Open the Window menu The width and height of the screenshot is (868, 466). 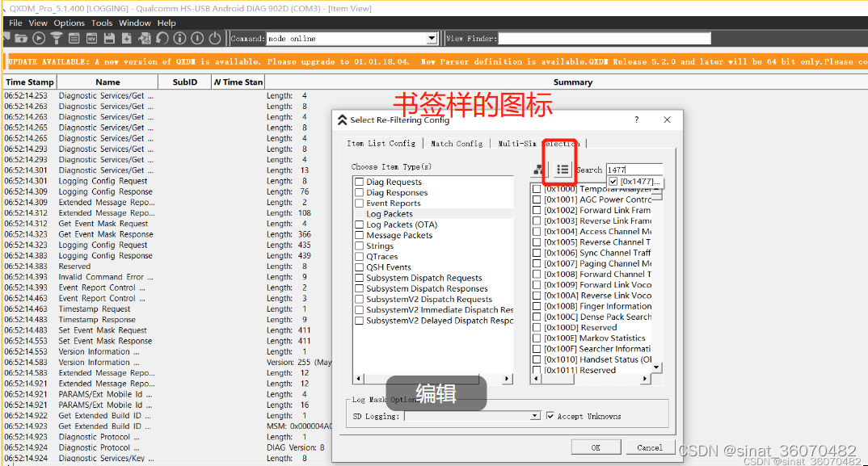135,23
